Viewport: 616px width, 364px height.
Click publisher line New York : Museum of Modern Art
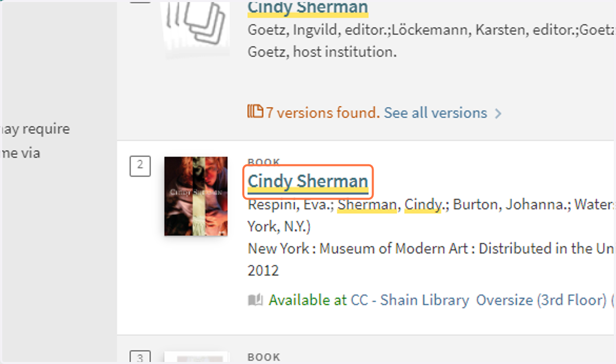[x=432, y=248]
